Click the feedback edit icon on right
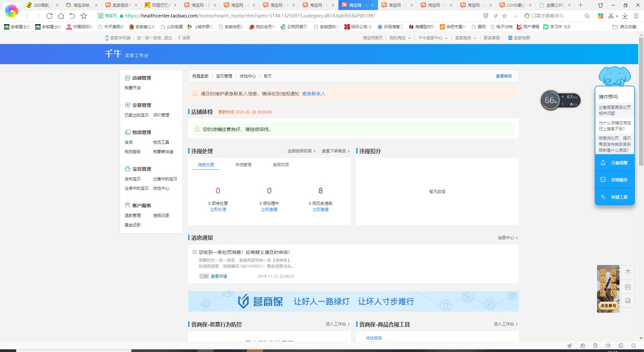Image resolution: width=644 pixels, height=352 pixels. pyautogui.click(x=628, y=287)
